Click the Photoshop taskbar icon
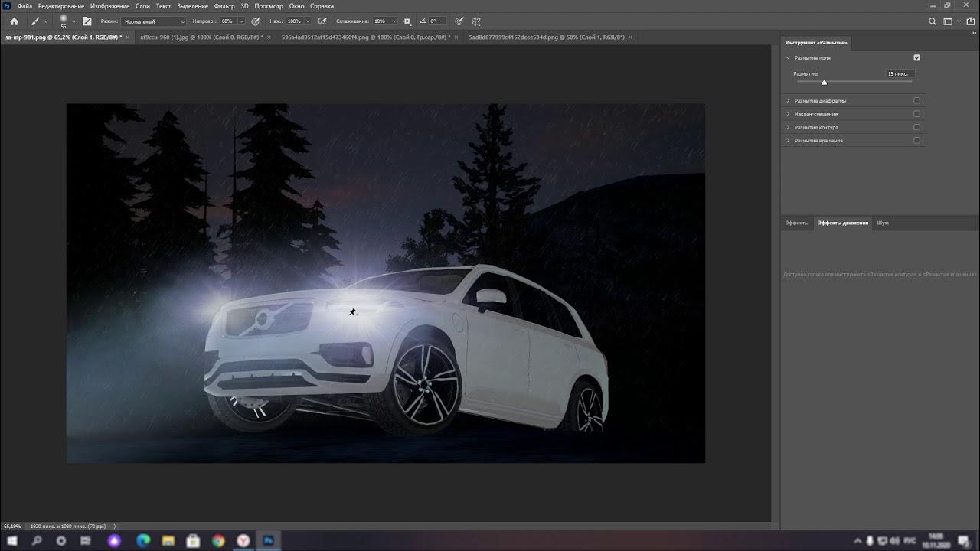This screenshot has width=980, height=551. [x=269, y=540]
